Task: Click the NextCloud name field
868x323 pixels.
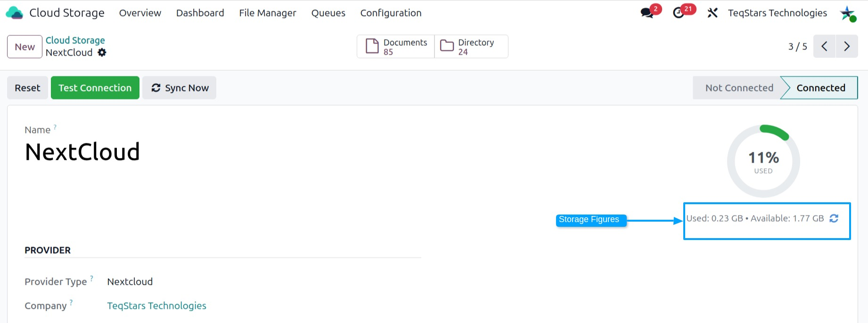Action: coord(82,152)
